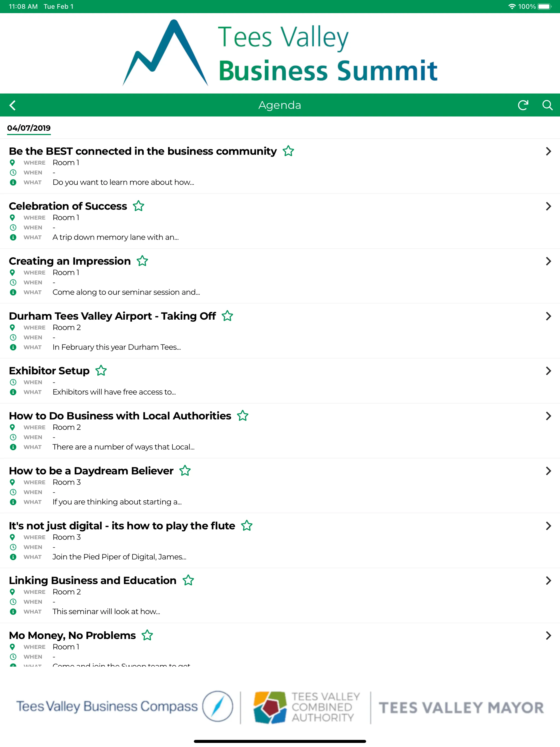This screenshot has height=747, width=560.
Task: Tap location pin for Daydream Believer
Action: click(13, 482)
